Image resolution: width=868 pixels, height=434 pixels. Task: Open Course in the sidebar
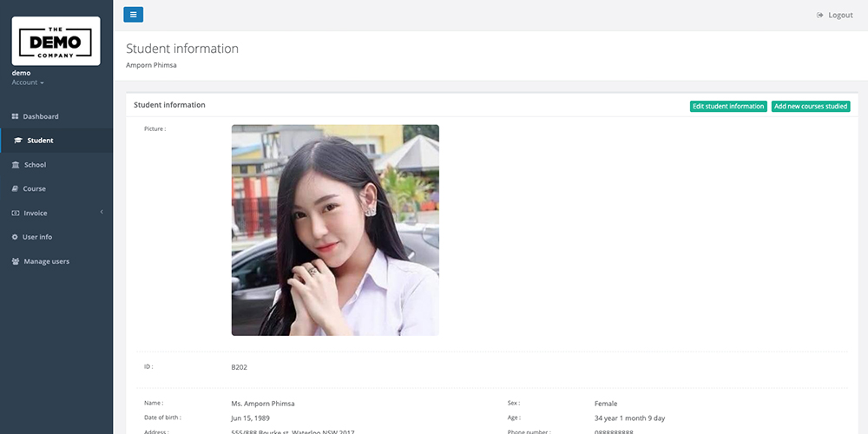tap(56, 188)
